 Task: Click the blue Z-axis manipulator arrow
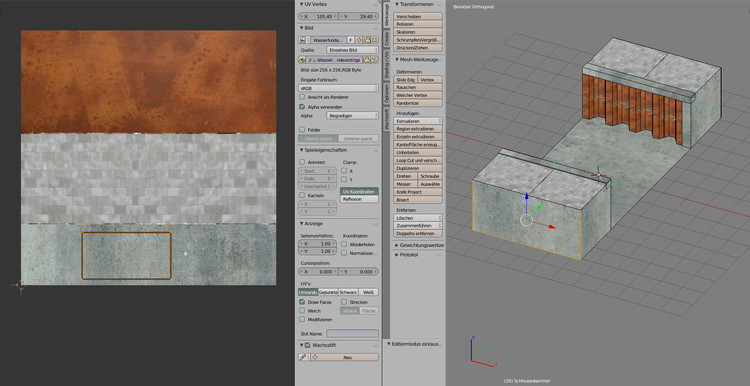[527, 197]
